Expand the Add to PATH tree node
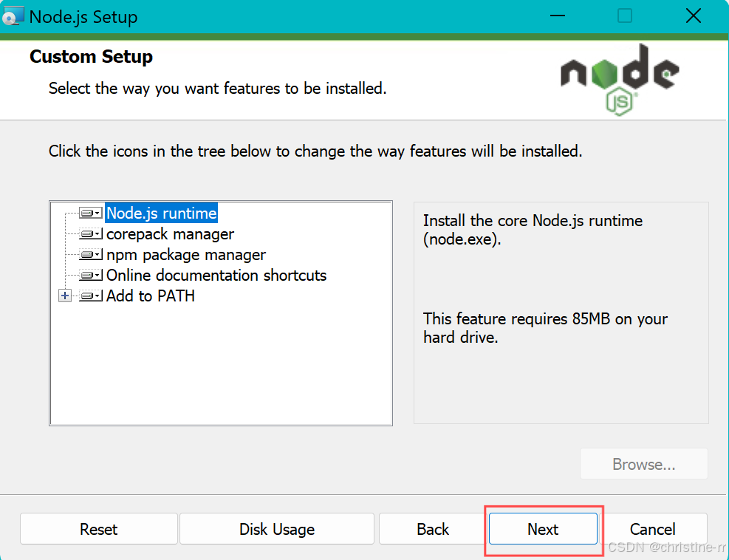 tap(65, 296)
